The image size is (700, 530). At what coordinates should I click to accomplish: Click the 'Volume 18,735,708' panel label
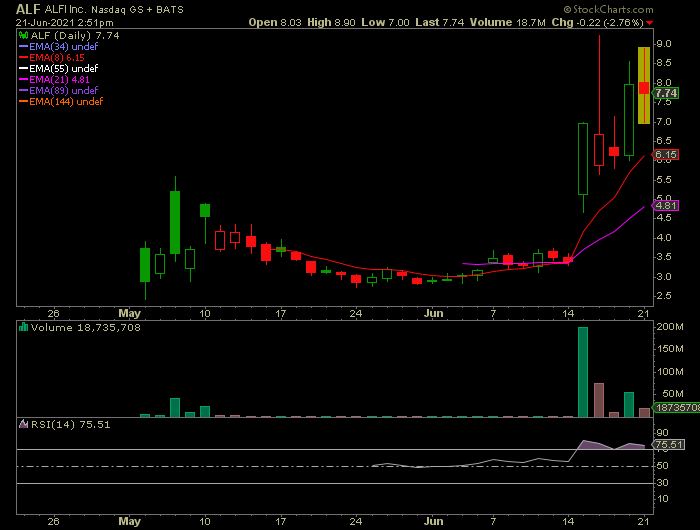(86, 327)
